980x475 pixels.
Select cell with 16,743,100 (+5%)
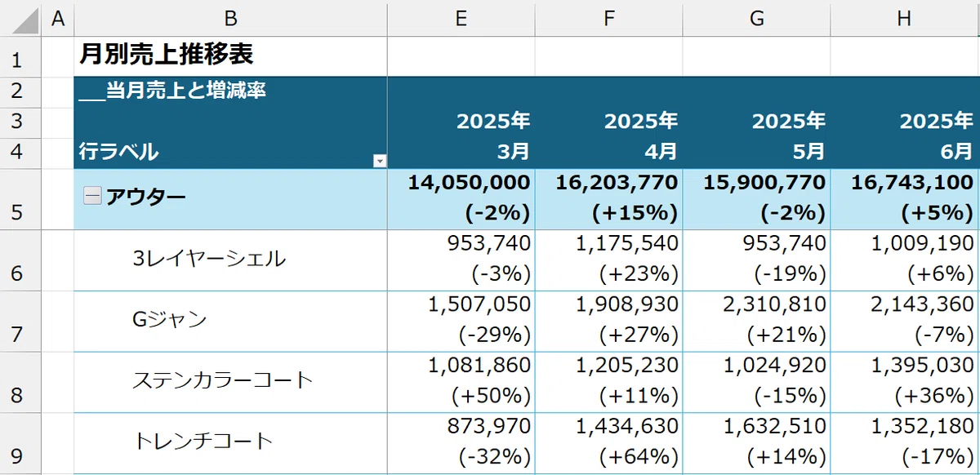(x=905, y=199)
